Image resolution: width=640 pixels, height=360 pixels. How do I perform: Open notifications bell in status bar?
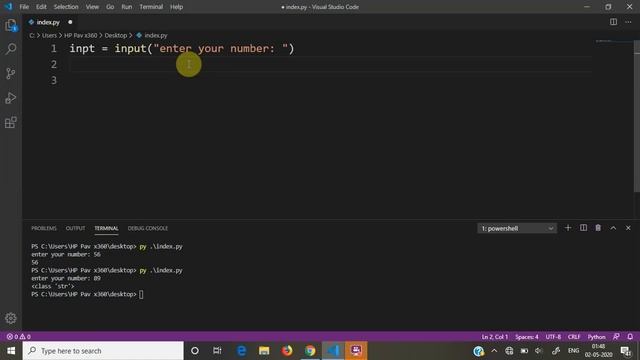pos(630,337)
